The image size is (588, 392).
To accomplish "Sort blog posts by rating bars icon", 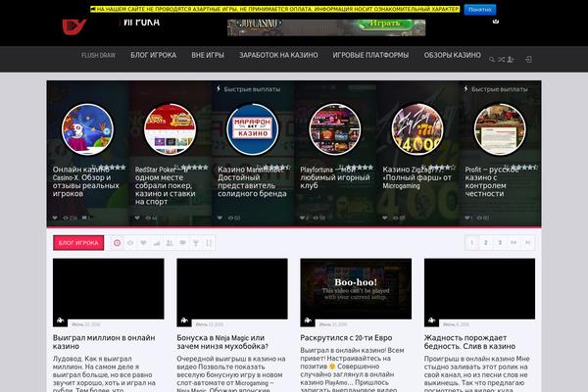I will (x=157, y=243).
